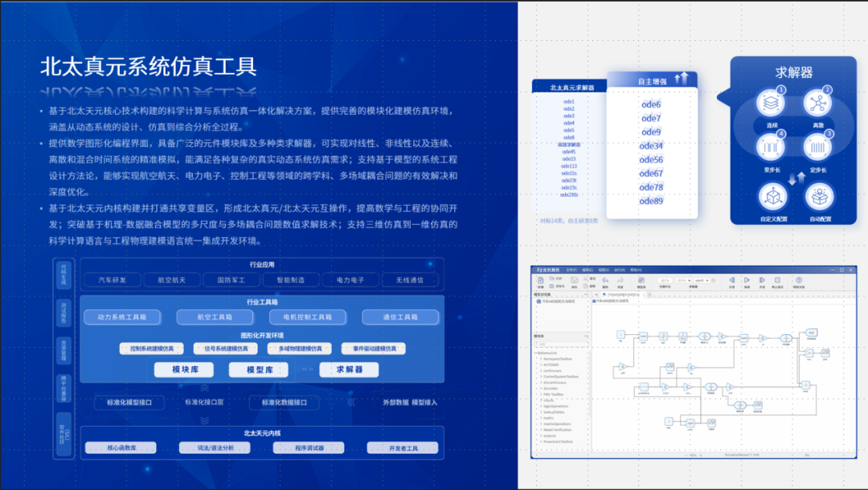This screenshot has height=490, width=868.
Task: Open the 编辑 menu in simulation window
Action: [588, 270]
